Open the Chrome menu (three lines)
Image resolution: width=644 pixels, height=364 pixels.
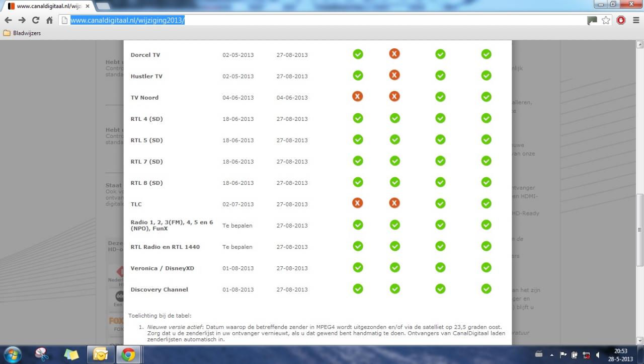(x=636, y=20)
